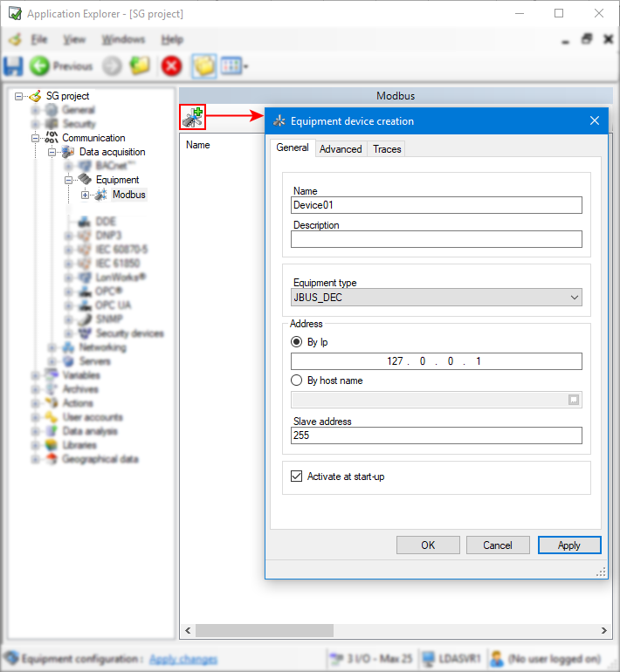
Task: Select the Modbus node in tree
Action: point(128,195)
